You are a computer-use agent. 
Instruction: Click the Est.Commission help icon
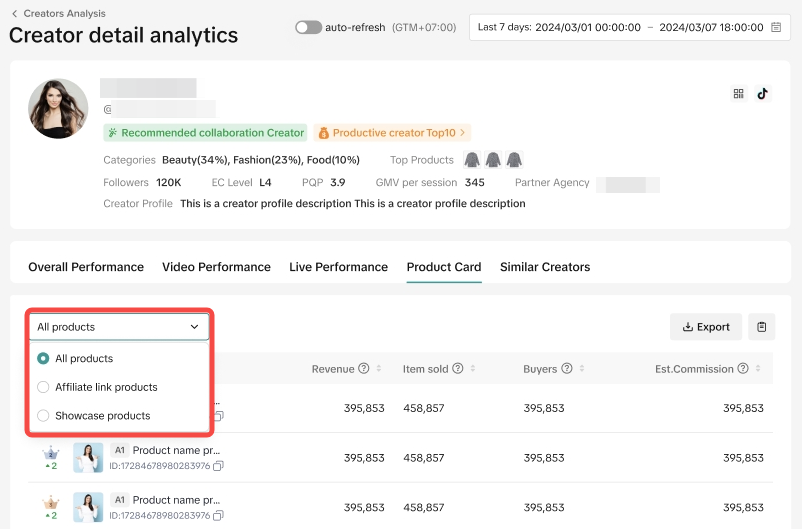click(743, 369)
